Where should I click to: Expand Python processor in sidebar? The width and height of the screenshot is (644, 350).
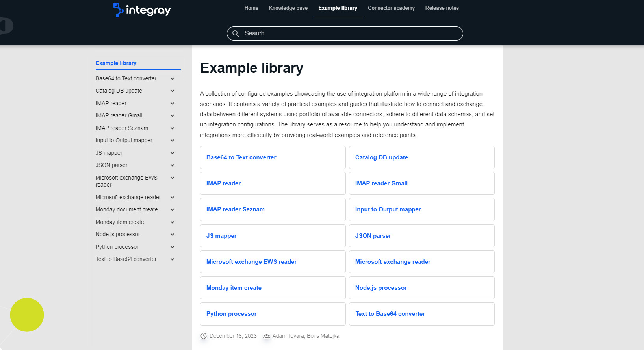172,247
